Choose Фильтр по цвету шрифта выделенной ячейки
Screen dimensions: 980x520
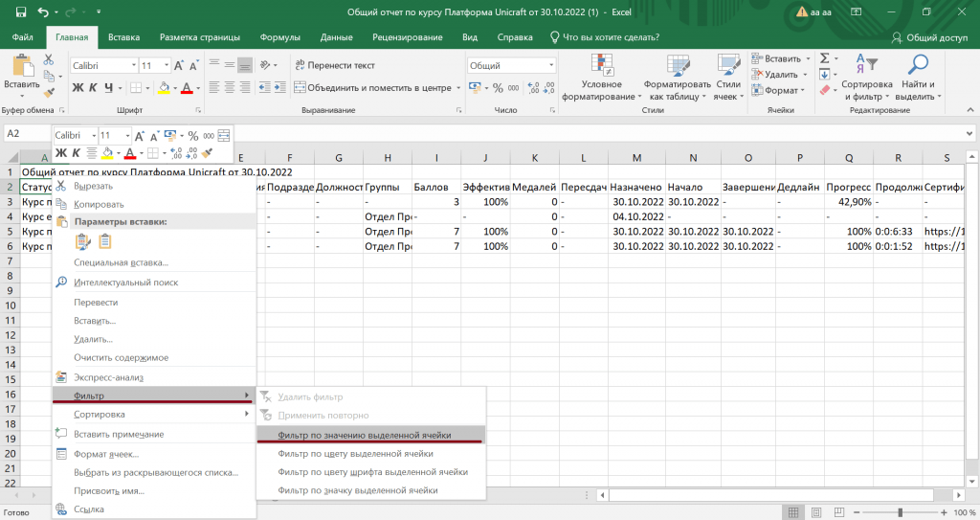click(370, 472)
